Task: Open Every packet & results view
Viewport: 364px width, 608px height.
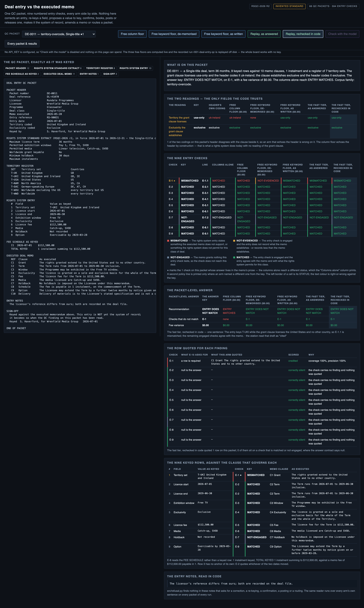Action: coord(22,44)
